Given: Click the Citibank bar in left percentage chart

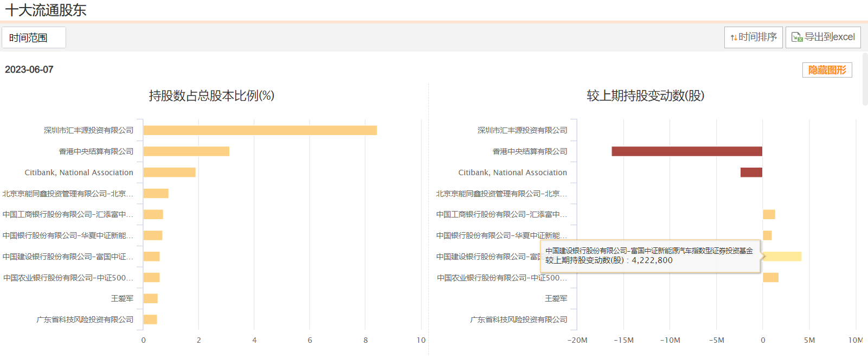Looking at the screenshot, I should (170, 172).
